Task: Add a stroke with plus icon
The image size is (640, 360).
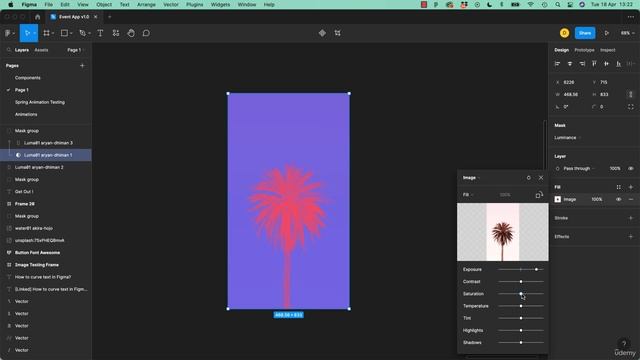Action: point(631,218)
